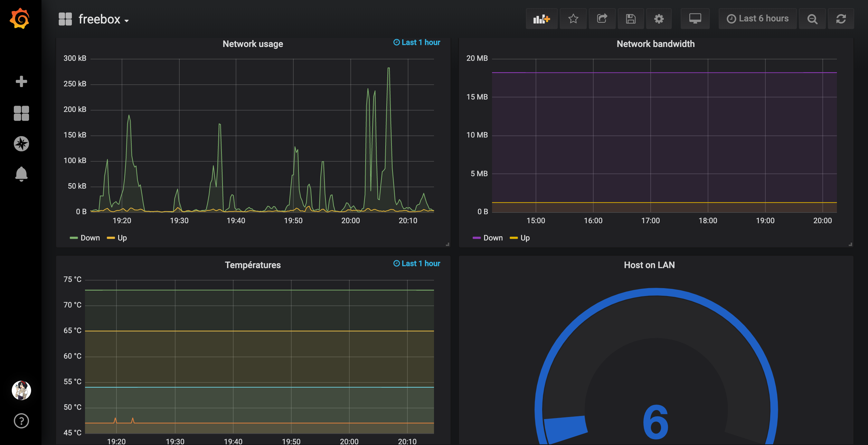Click the 20:00 time label in Network usage
This screenshot has width=868, height=445.
tap(351, 220)
